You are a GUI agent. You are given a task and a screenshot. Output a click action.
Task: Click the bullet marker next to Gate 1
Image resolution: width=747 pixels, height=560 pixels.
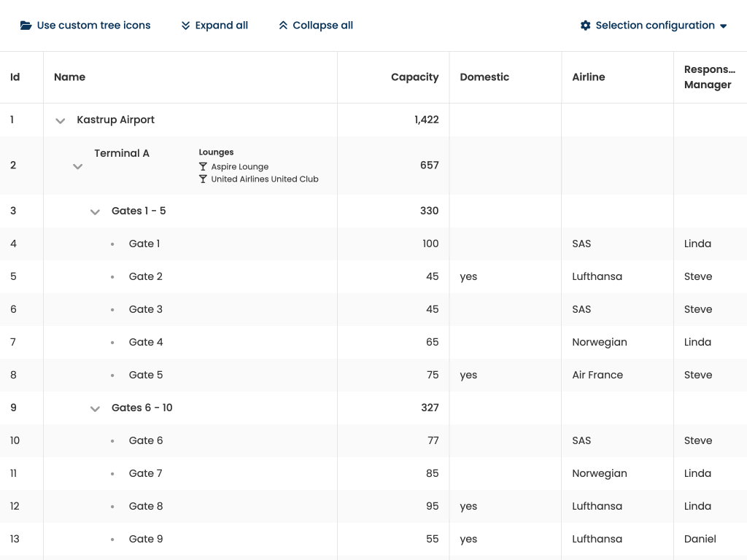tap(112, 244)
